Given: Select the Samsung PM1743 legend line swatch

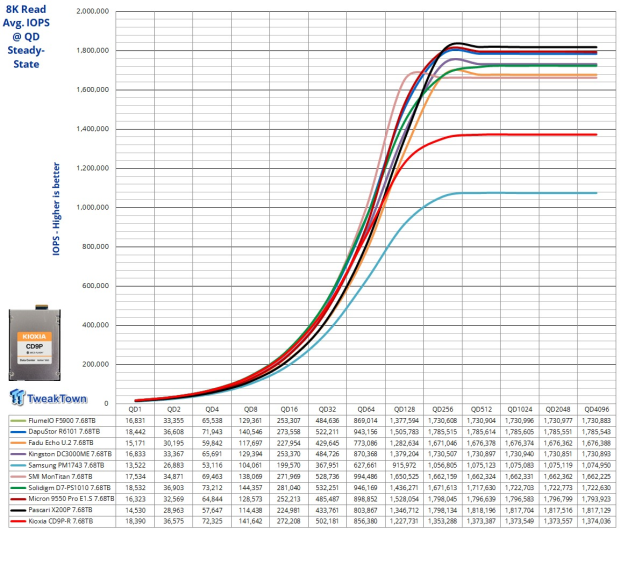Looking at the screenshot, I should (18, 465).
